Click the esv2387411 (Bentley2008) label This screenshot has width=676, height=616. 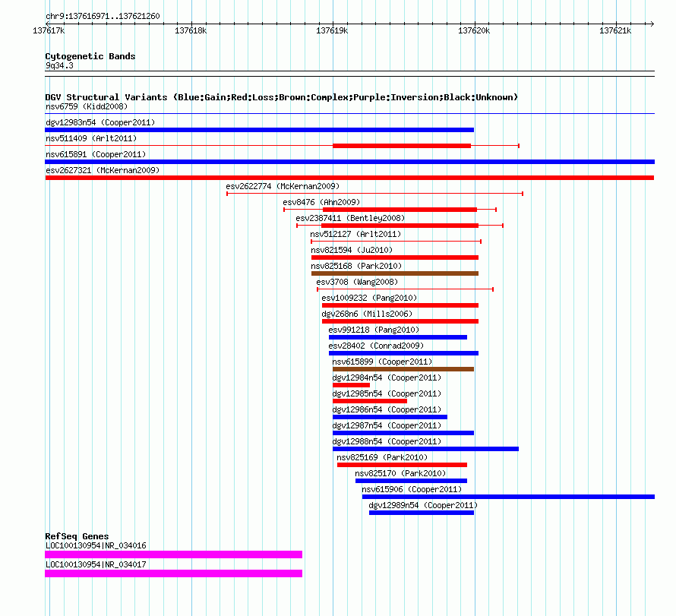click(350, 218)
